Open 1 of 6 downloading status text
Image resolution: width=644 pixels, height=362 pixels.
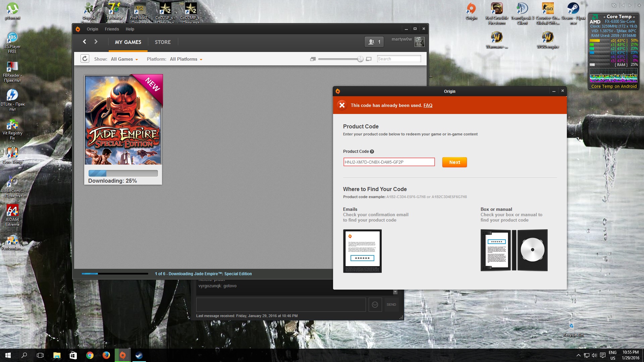pos(203,274)
